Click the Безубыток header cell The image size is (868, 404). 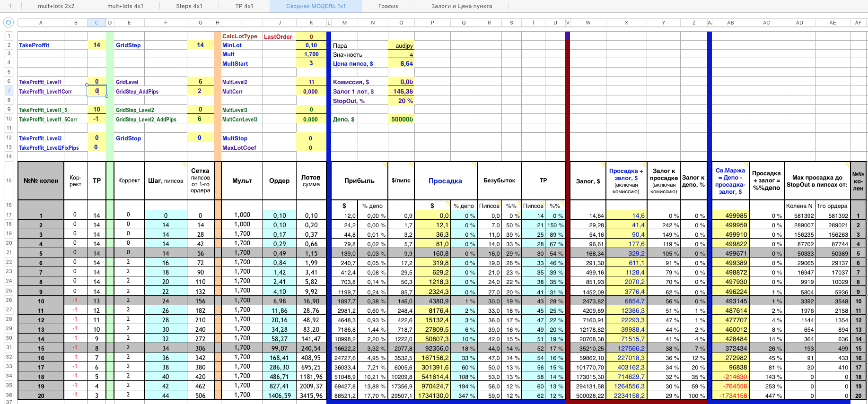[500, 181]
